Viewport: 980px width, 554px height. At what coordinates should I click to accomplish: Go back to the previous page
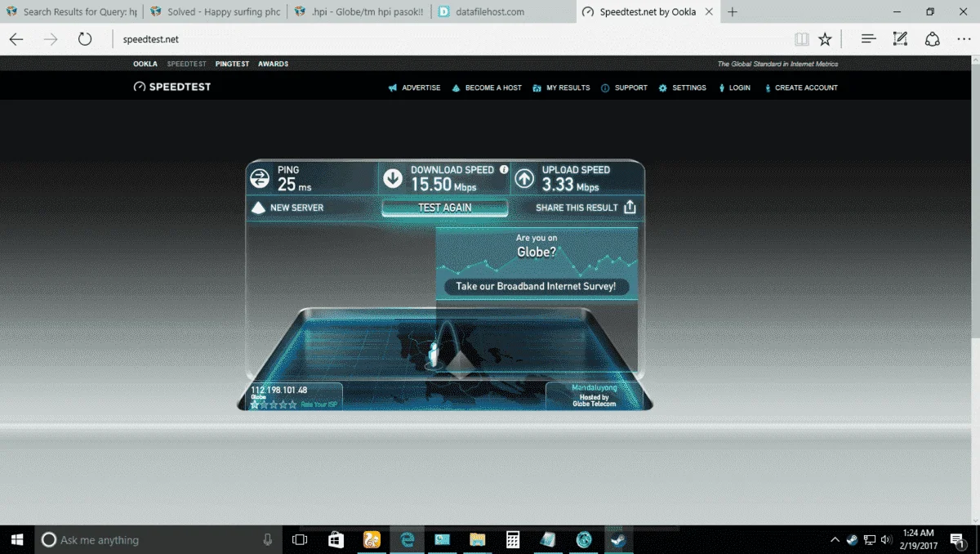click(16, 39)
